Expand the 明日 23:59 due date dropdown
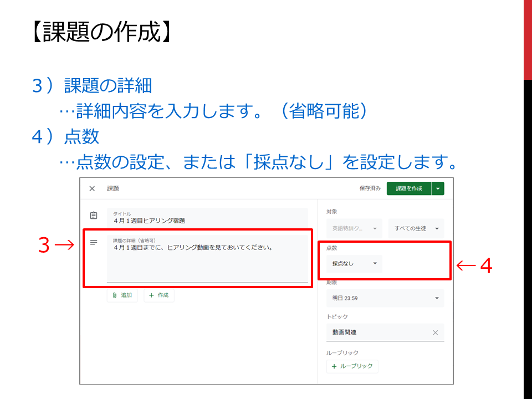The image size is (532, 399). tap(385, 298)
